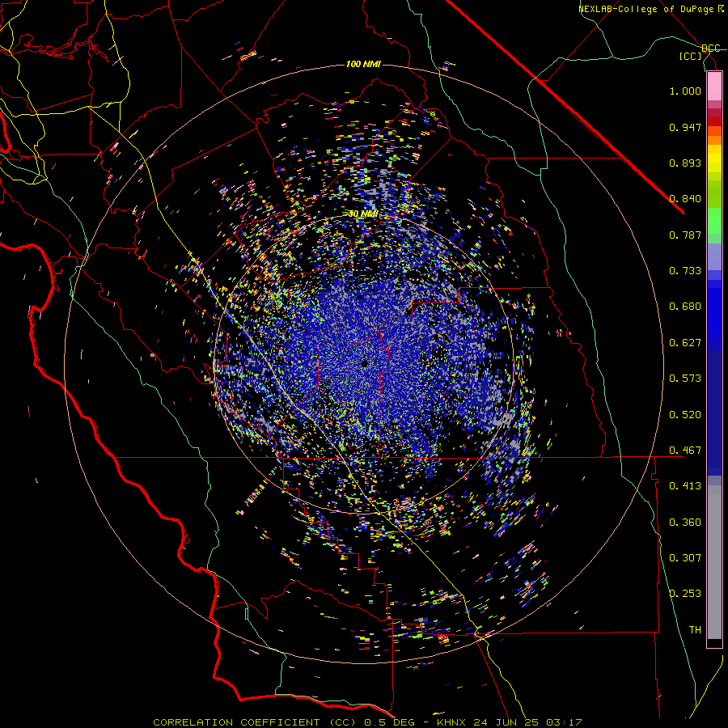Click the 03:17 timestamp in caption
728x728 pixels.
[x=564, y=722]
